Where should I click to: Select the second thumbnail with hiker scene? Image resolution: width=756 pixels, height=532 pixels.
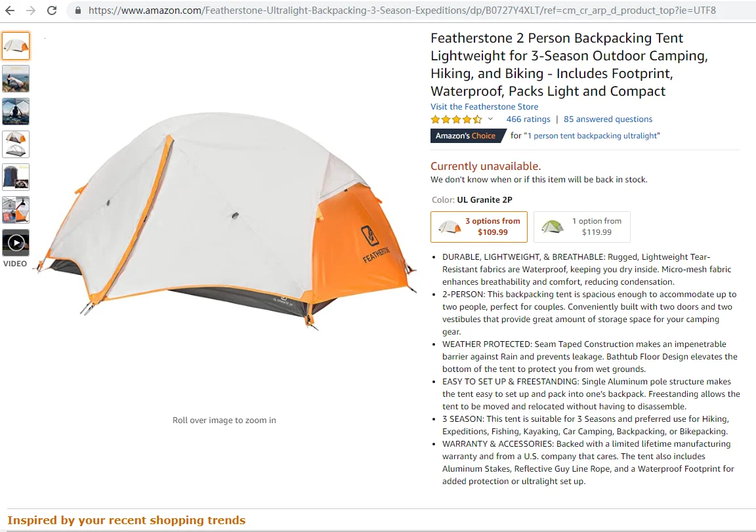click(x=16, y=79)
